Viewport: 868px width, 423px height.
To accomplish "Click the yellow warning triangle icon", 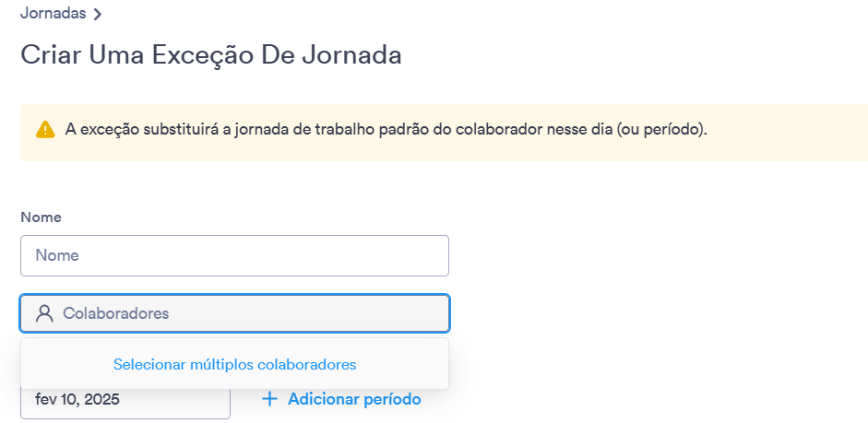I will (45, 130).
